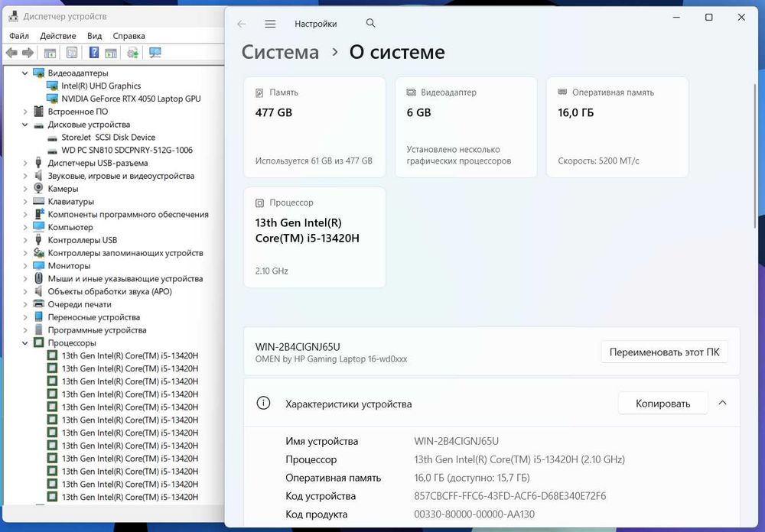The height and width of the screenshot is (532, 765).
Task: Click the StoreJet SCSI Disk Device drive icon
Action: [x=52, y=138]
